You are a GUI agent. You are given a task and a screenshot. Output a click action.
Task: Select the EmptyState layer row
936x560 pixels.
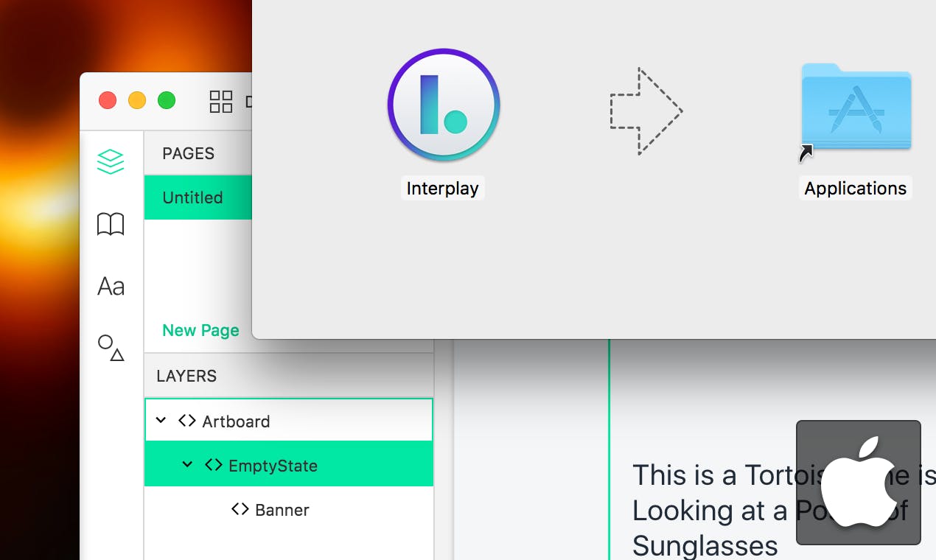(289, 465)
